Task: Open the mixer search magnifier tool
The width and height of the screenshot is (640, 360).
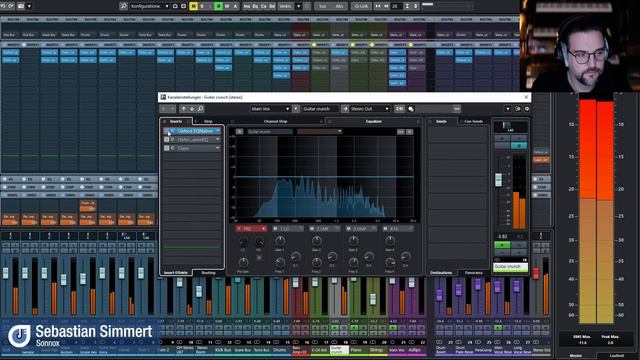Action: 123,6
